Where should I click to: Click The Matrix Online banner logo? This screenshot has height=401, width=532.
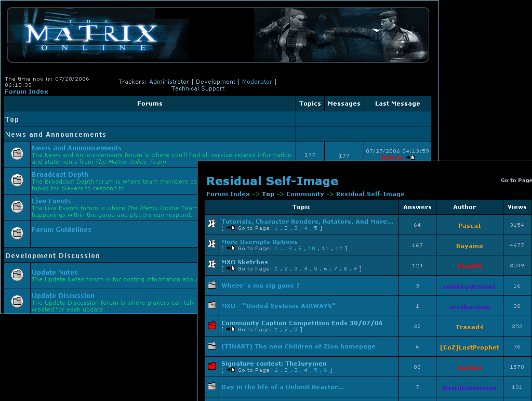(91, 35)
